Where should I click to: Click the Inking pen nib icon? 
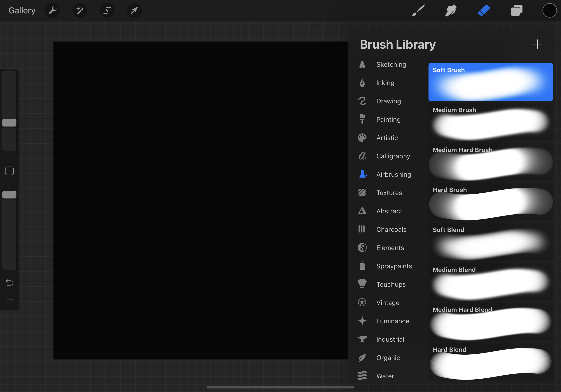click(x=362, y=83)
